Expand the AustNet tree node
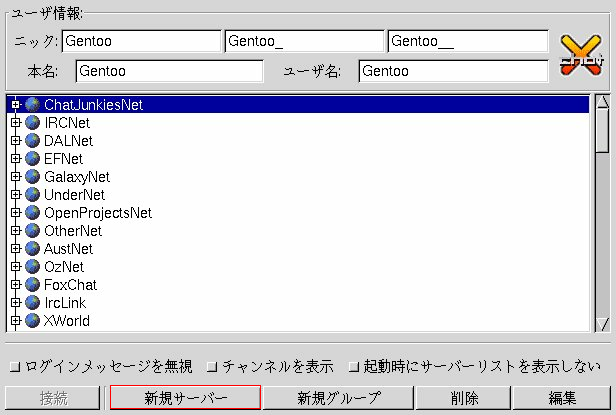The image size is (616, 415). [x=15, y=249]
